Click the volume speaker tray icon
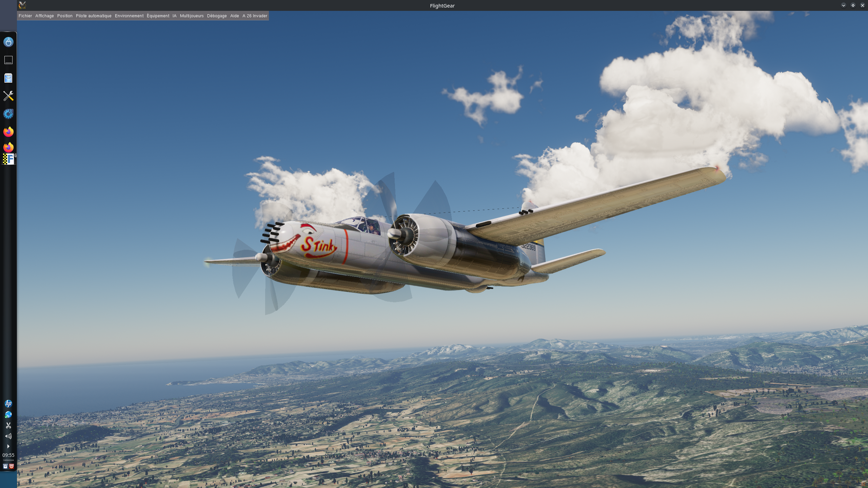This screenshot has width=868, height=488. tap(8, 436)
